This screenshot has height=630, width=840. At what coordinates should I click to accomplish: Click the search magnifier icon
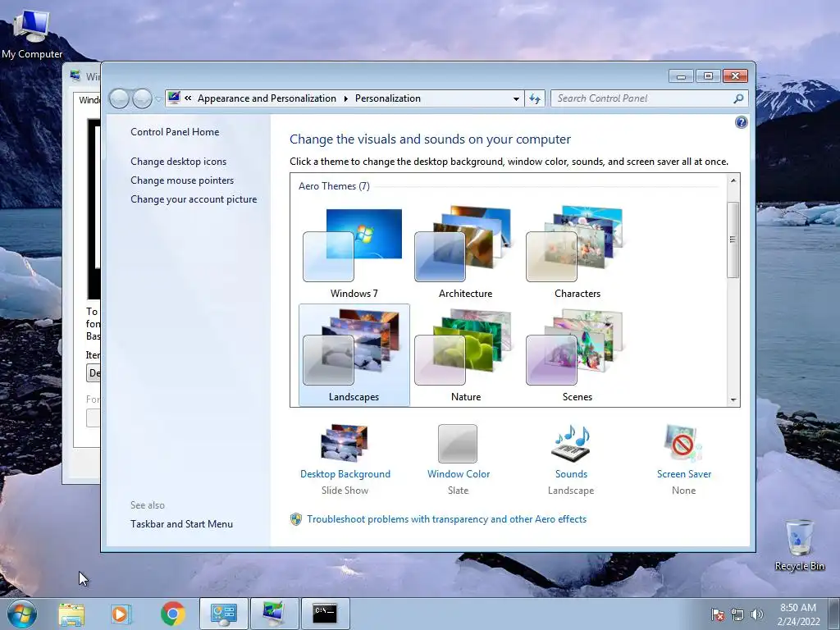(738, 98)
